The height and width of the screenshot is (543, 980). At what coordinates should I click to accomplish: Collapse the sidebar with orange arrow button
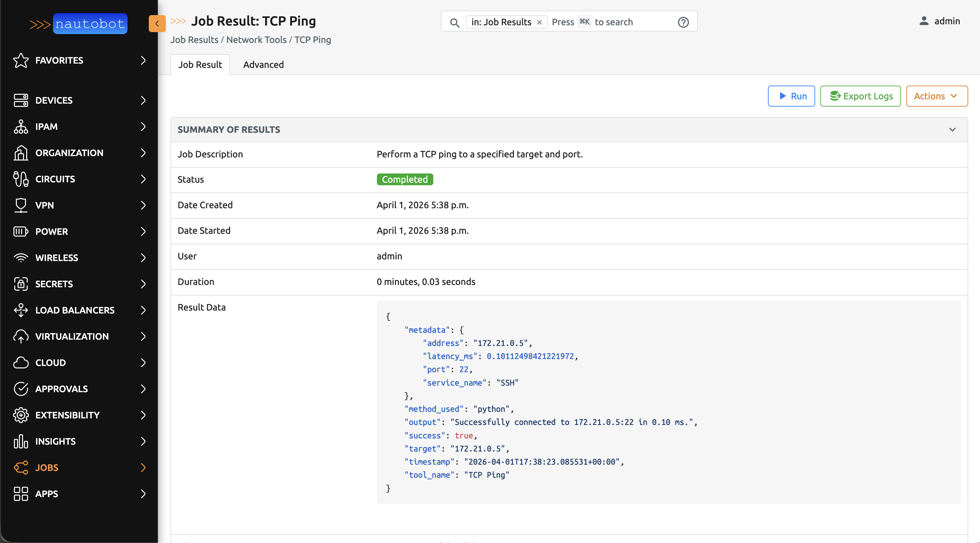(157, 24)
